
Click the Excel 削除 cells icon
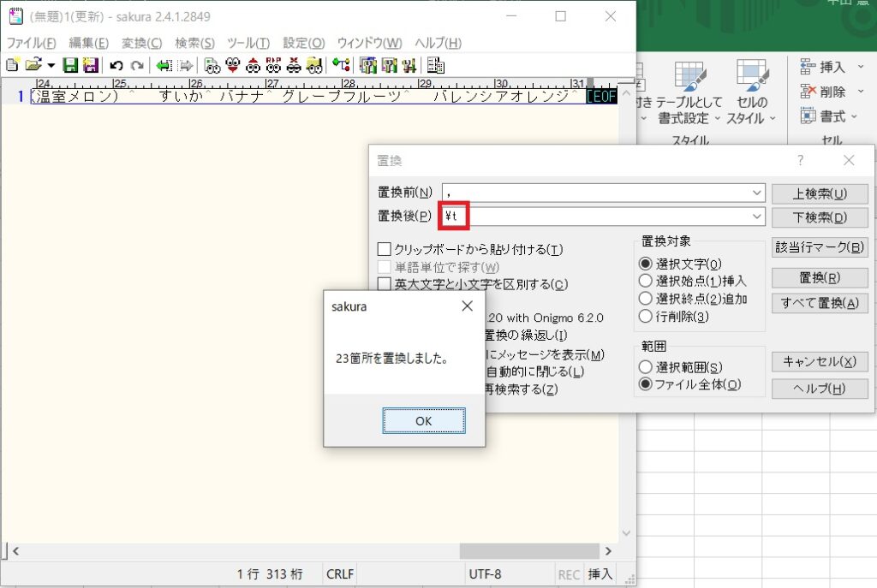point(808,91)
